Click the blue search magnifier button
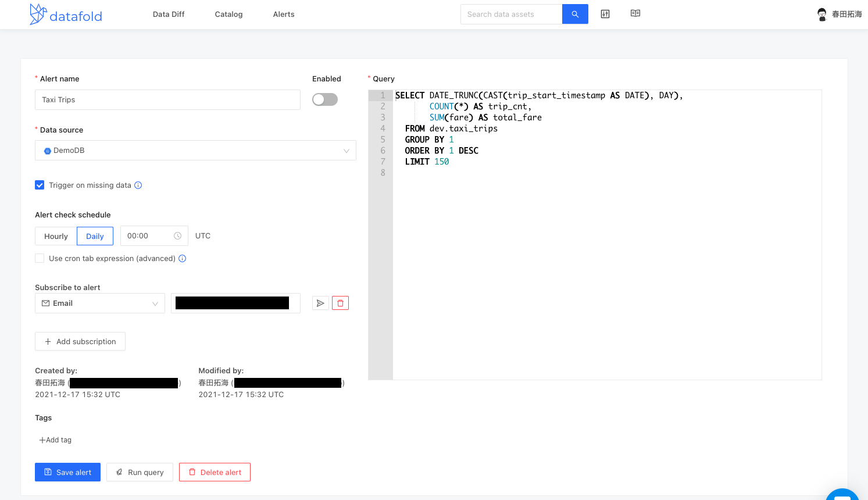The image size is (868, 500). [575, 15]
